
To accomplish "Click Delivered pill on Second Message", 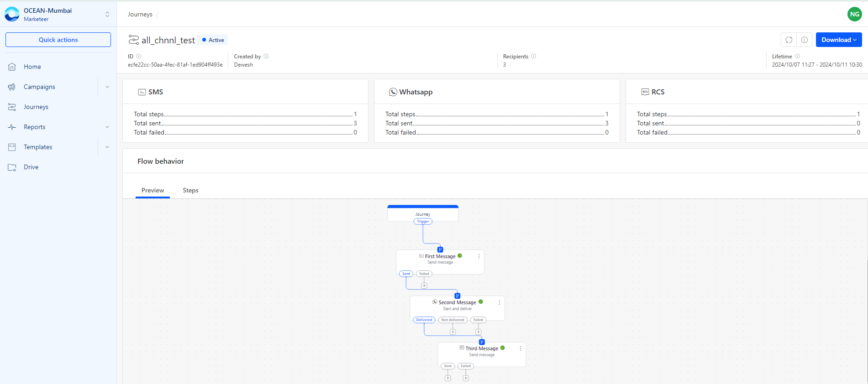I will pyautogui.click(x=424, y=320).
